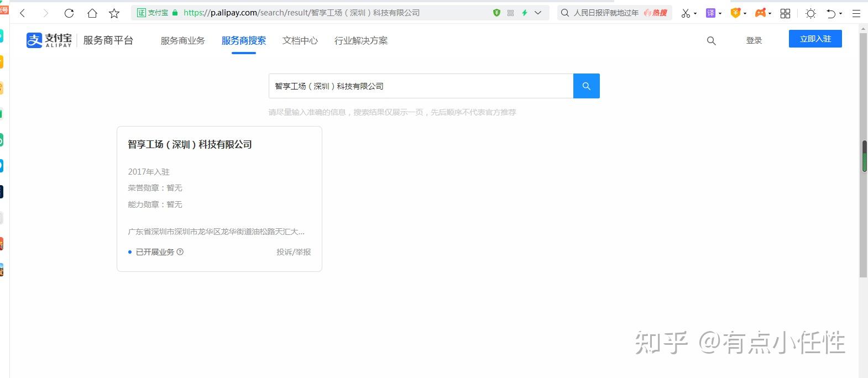Click the orange ¥ shield toolbar icon
The height and width of the screenshot is (378, 868).
tap(735, 13)
